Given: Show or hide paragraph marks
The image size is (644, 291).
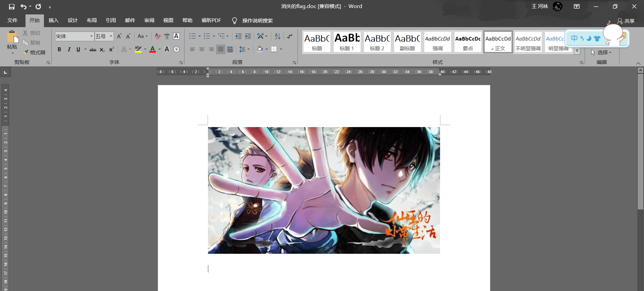Looking at the screenshot, I should tap(290, 36).
